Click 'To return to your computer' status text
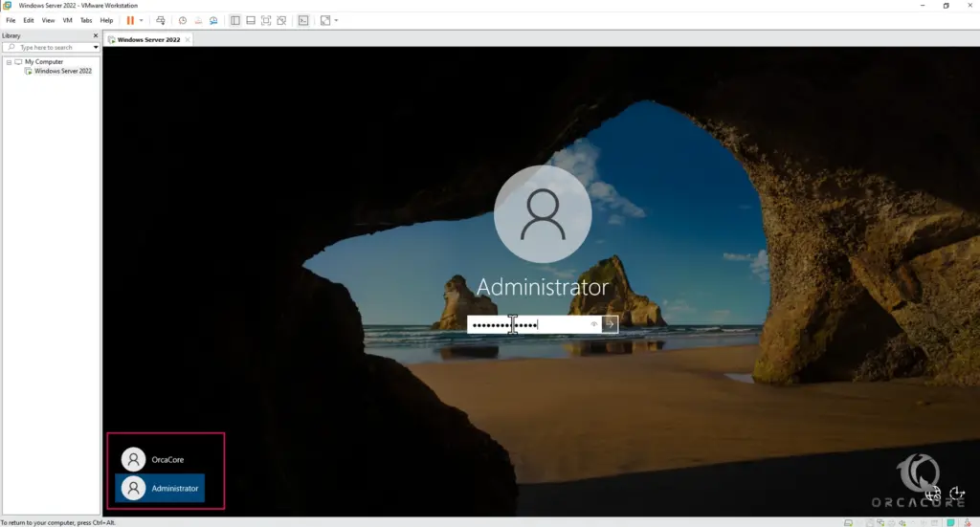Screen dimensions: 980x527 (58, 522)
